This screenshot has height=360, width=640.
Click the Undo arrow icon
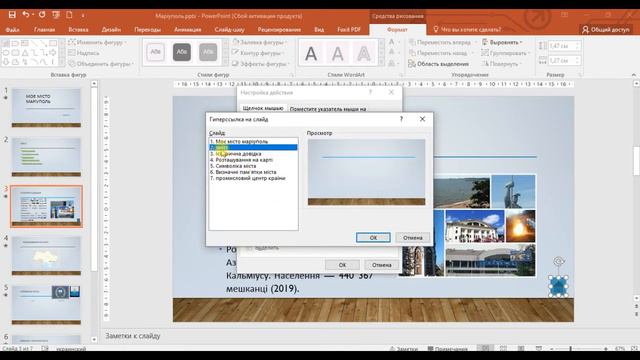(26, 15)
